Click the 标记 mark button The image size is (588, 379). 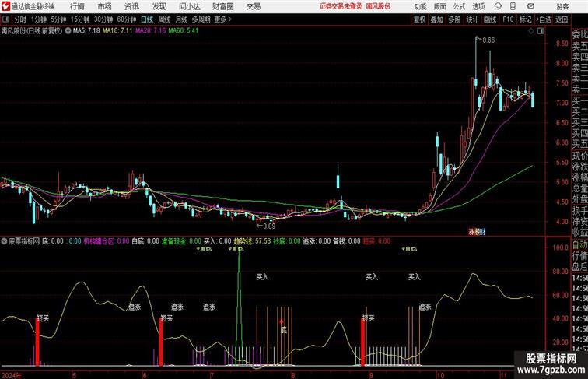point(525,19)
